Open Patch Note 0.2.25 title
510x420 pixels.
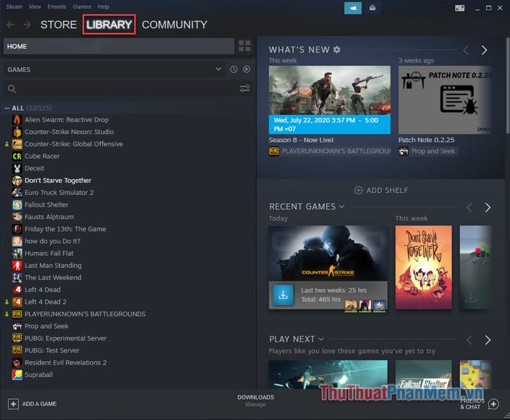click(x=426, y=140)
